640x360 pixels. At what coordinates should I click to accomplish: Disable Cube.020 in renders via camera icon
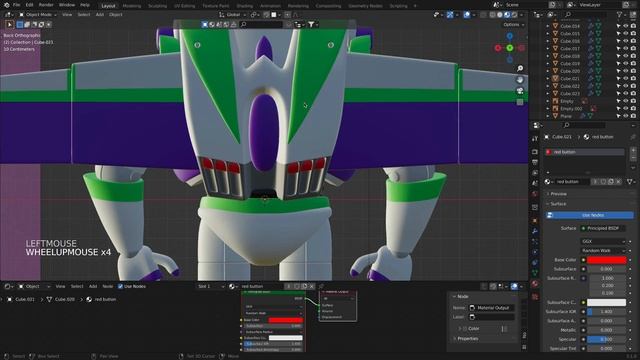[x=633, y=71]
